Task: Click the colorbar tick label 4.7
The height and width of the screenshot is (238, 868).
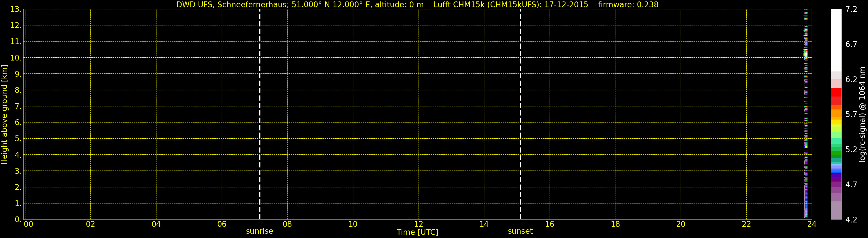Action: (851, 184)
